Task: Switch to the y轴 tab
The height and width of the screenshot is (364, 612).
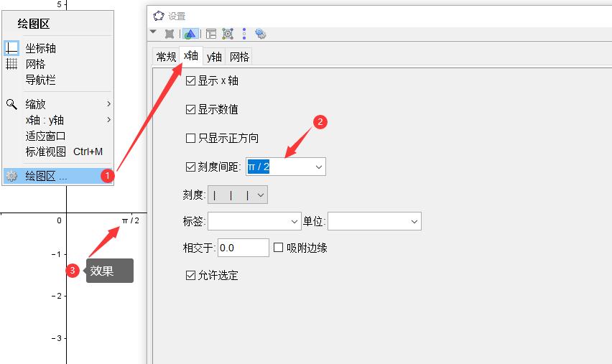Action: point(214,57)
